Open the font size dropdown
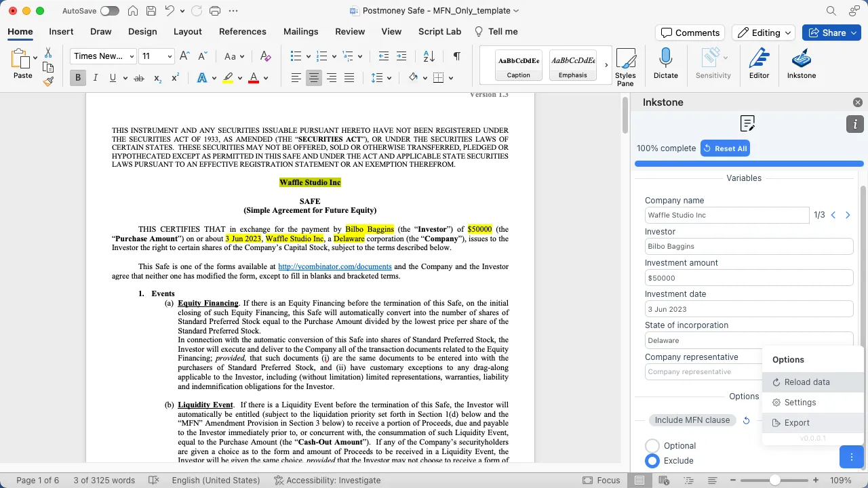The height and width of the screenshot is (488, 868). pos(170,56)
